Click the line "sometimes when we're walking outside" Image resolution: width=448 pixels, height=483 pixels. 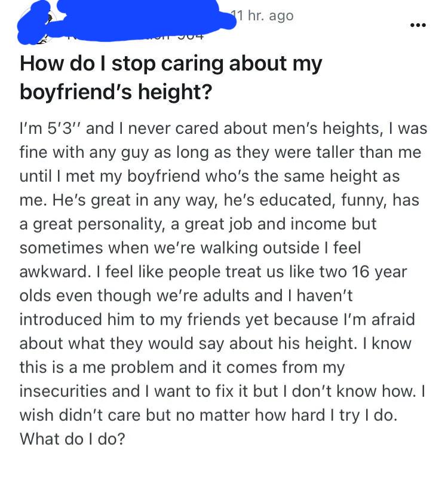click(191, 248)
